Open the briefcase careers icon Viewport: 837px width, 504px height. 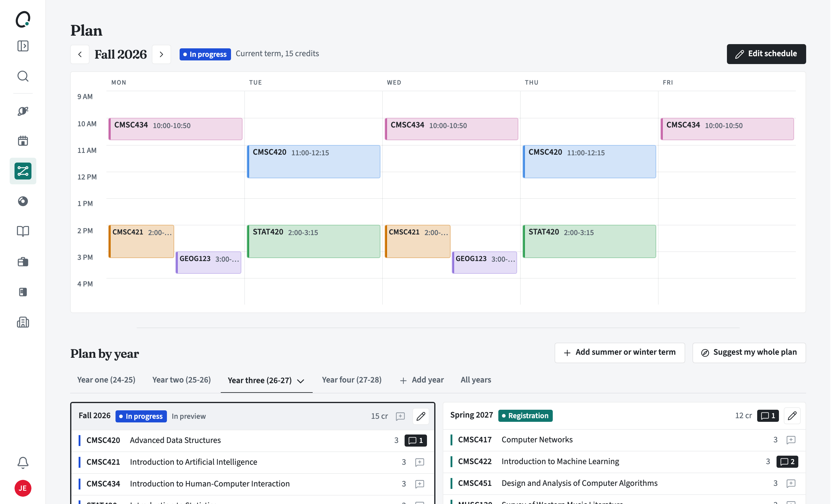[x=23, y=262]
